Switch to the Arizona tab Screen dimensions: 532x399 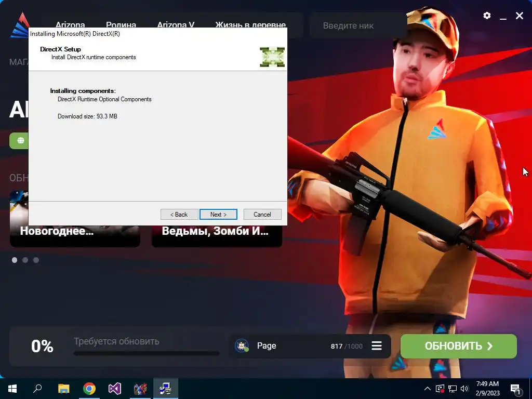point(70,25)
